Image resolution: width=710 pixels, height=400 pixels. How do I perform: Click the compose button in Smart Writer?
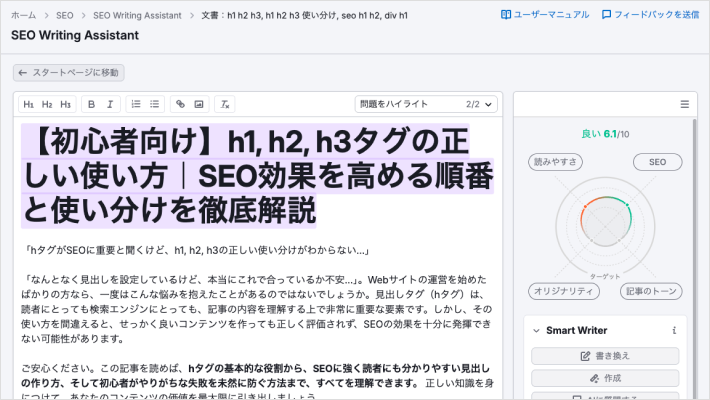pyautogui.click(x=605, y=378)
